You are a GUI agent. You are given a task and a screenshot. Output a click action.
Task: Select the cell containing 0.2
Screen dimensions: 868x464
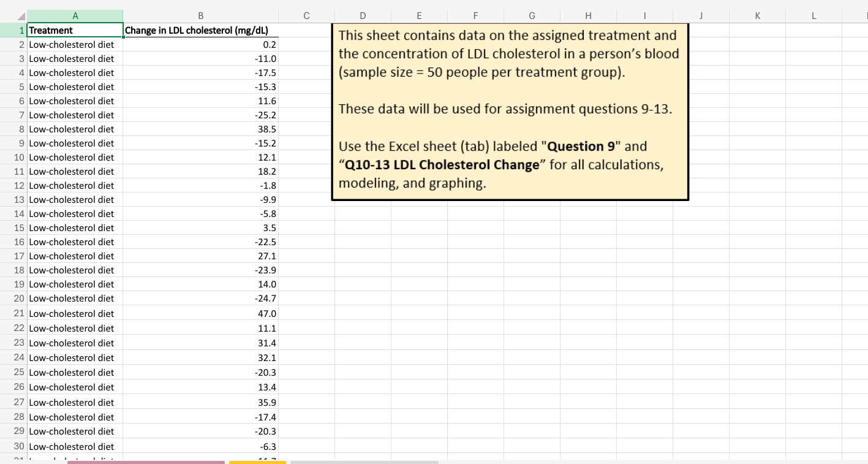[x=200, y=45]
